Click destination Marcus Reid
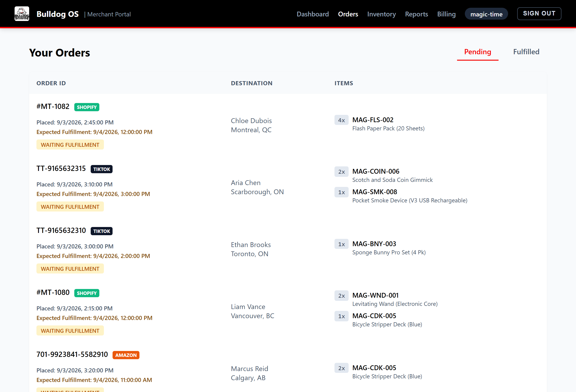The height and width of the screenshot is (392, 576). (249, 369)
